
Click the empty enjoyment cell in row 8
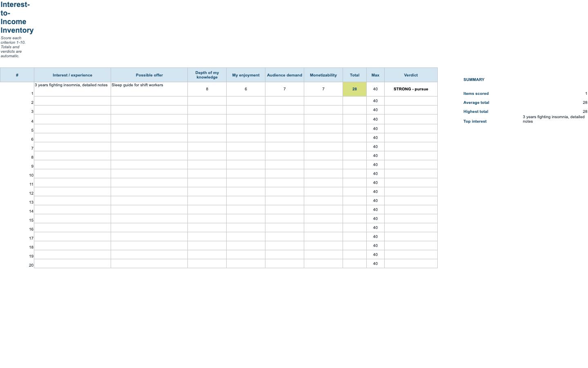coord(246,156)
